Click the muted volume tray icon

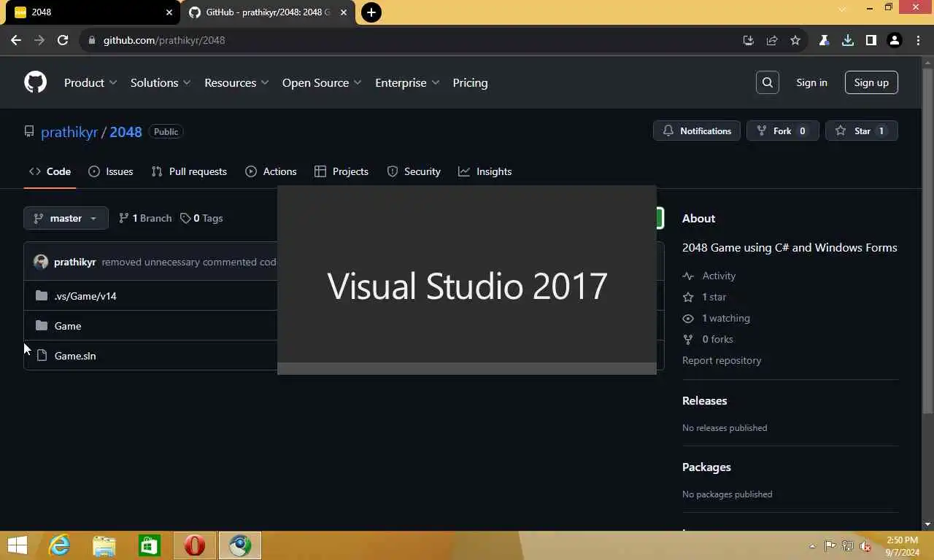point(865,546)
